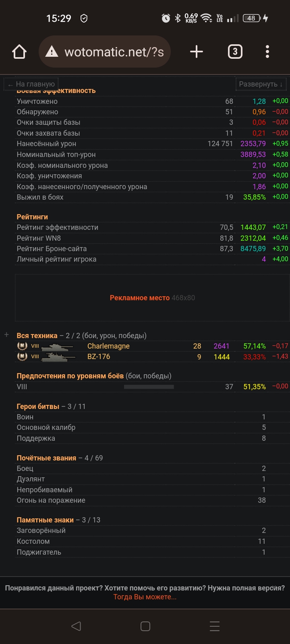
Task: Open Android recent apps menu button
Action: pos(215,626)
